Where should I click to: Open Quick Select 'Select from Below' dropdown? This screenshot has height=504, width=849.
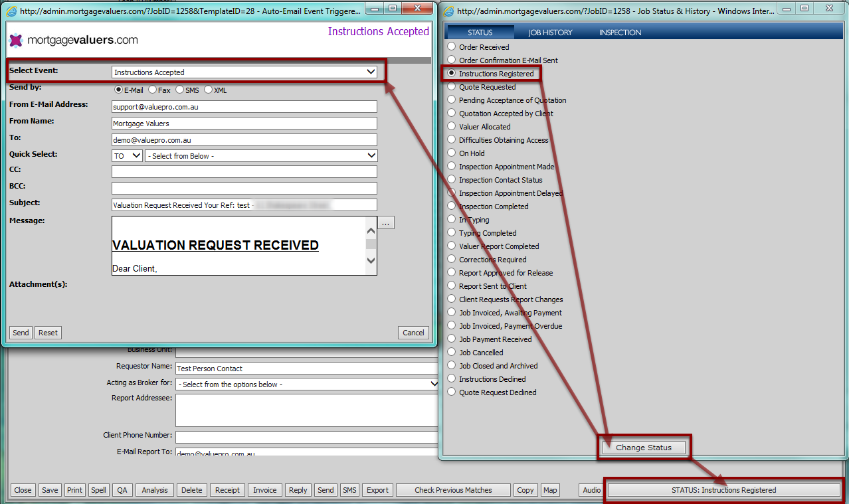[x=262, y=156]
